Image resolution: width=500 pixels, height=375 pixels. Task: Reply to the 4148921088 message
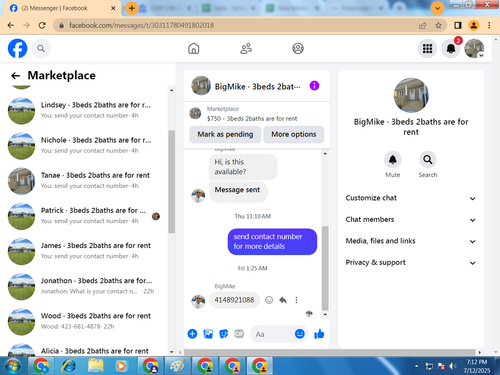pyautogui.click(x=283, y=300)
